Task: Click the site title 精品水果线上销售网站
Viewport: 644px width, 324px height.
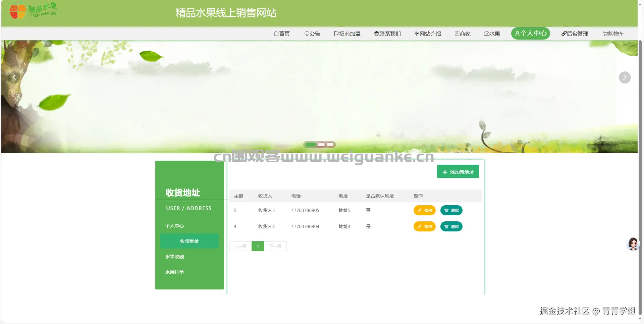Action: pyautogui.click(x=226, y=13)
